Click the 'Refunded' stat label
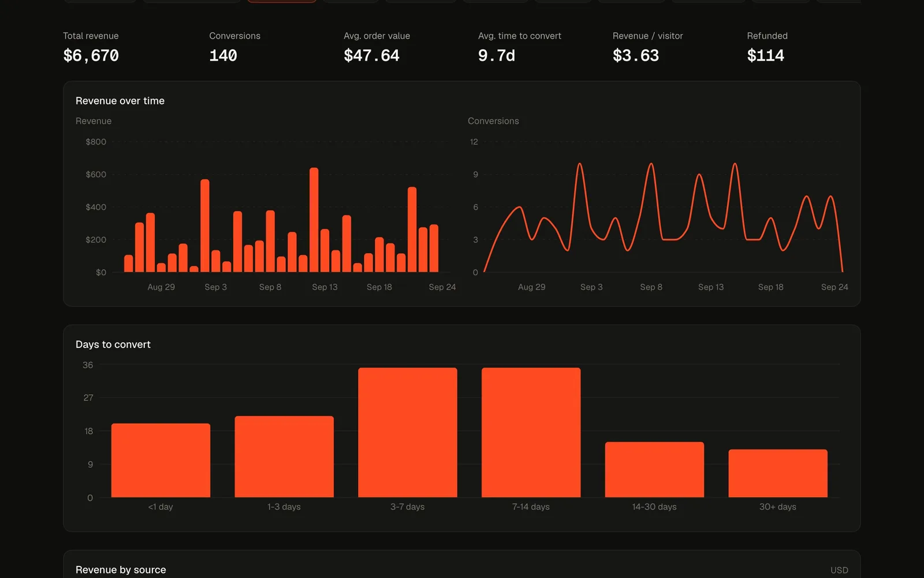Screen dimensions: 924x578 pos(767,36)
